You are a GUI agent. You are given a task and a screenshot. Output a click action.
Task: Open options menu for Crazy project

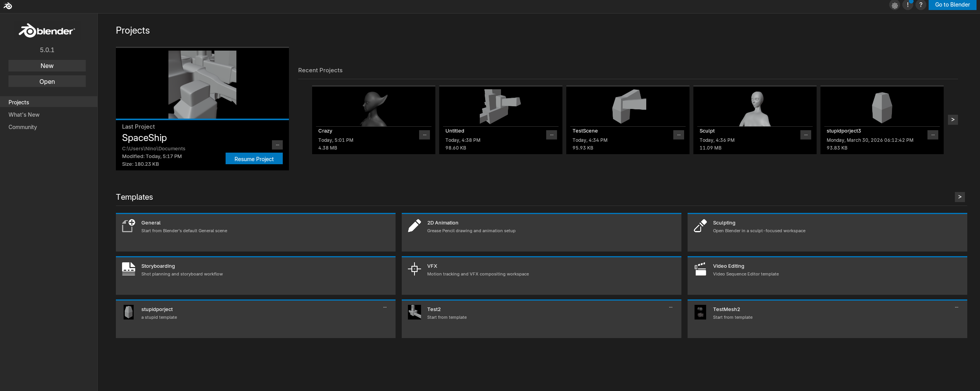(425, 135)
